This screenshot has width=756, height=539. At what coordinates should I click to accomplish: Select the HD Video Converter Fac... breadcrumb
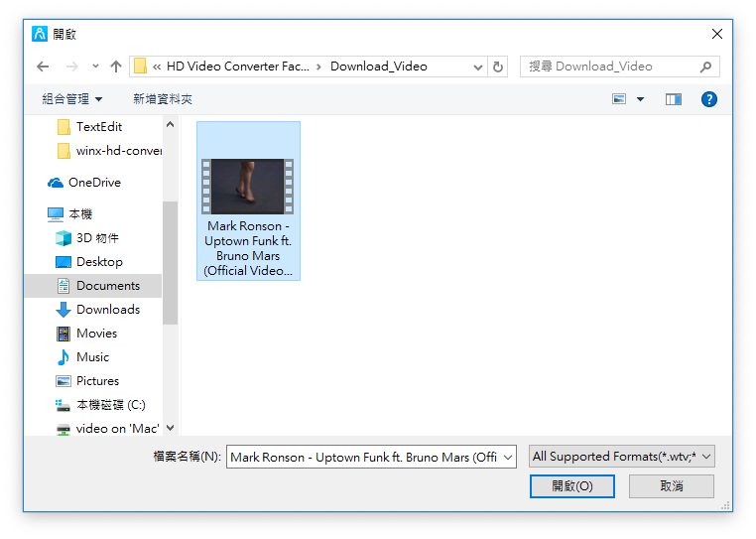[x=238, y=67]
